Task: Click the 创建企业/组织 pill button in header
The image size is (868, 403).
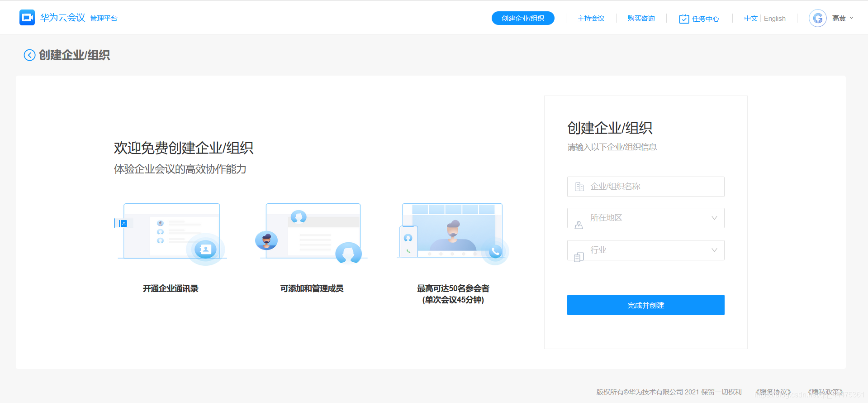Action: 523,18
